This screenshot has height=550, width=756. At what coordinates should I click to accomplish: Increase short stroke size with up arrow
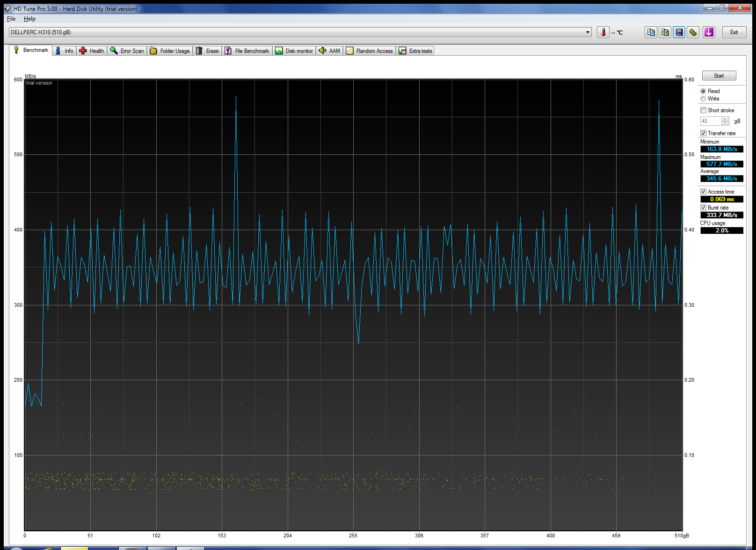[x=725, y=119]
